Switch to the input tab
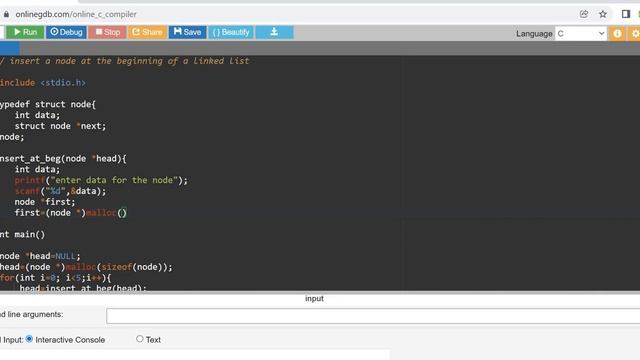 (314, 298)
